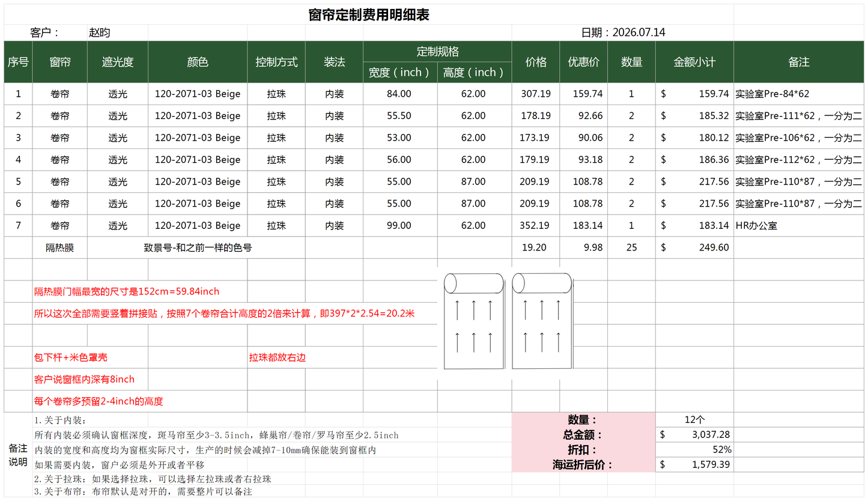Screen dimensions: 868x501
Task: Select the price 352.19
Action: [535, 226]
